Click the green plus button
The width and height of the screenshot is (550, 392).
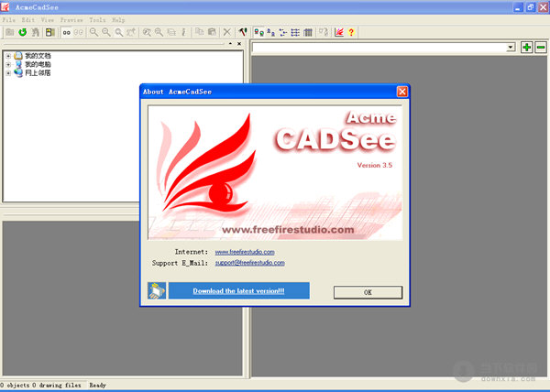[x=526, y=47]
